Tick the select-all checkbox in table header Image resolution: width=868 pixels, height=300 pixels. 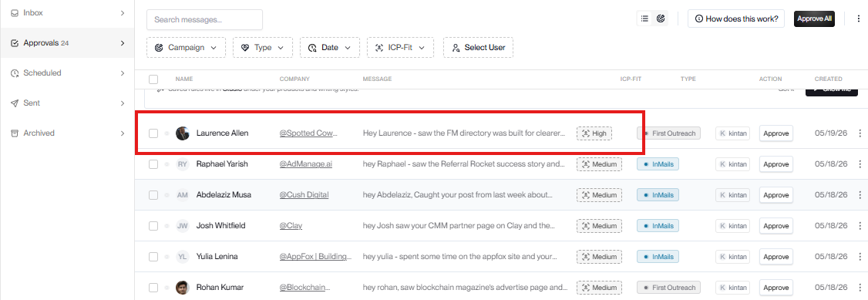tap(153, 79)
